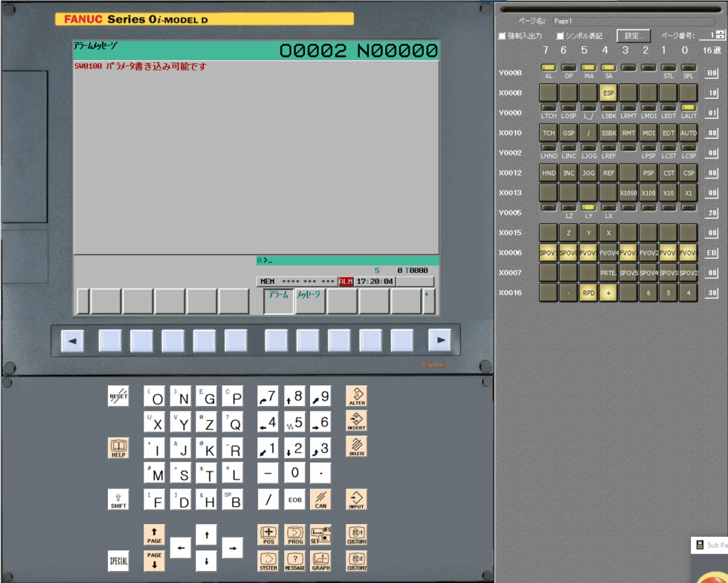Image resolution: width=728 pixels, height=583 pixels.
Task: Click the numeric key 0
Action: [295, 473]
